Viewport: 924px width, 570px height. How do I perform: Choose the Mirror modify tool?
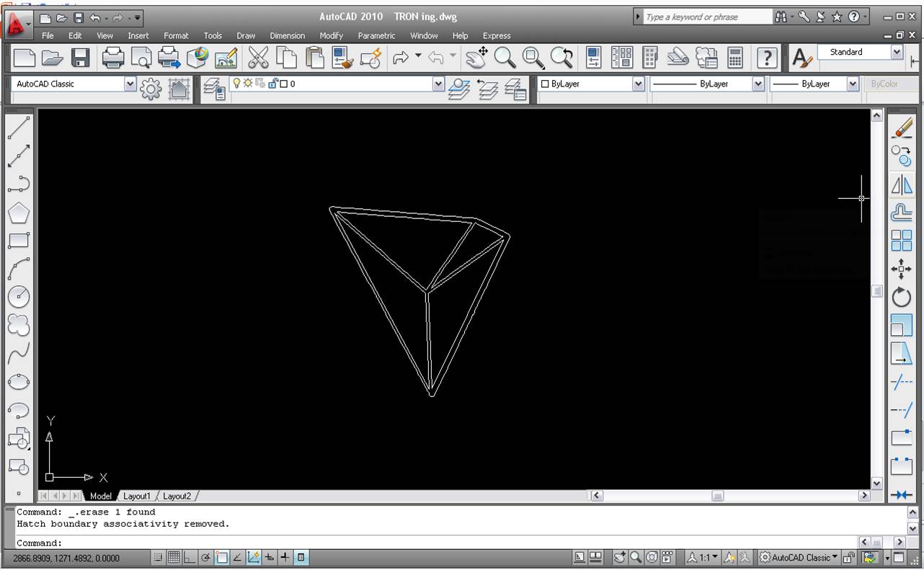pos(902,184)
